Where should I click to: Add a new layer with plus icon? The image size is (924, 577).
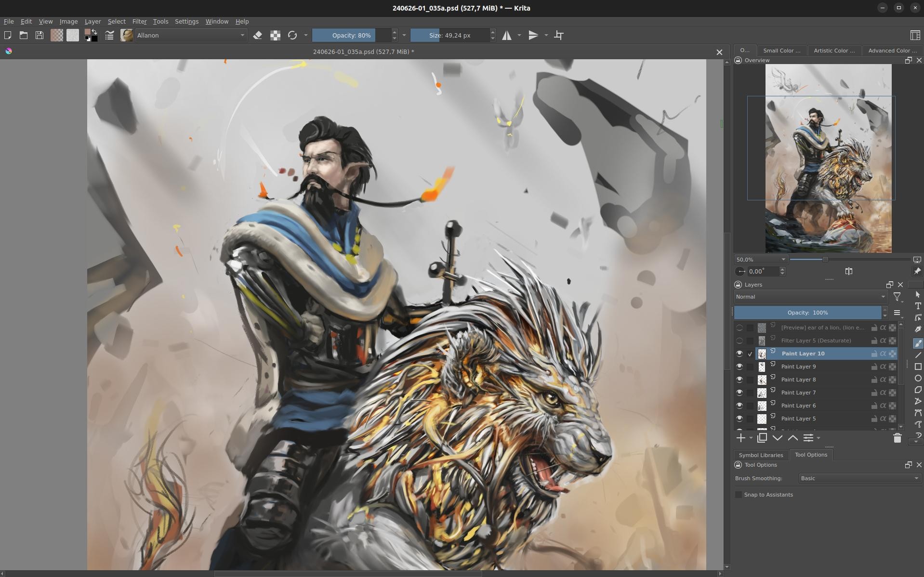(741, 438)
